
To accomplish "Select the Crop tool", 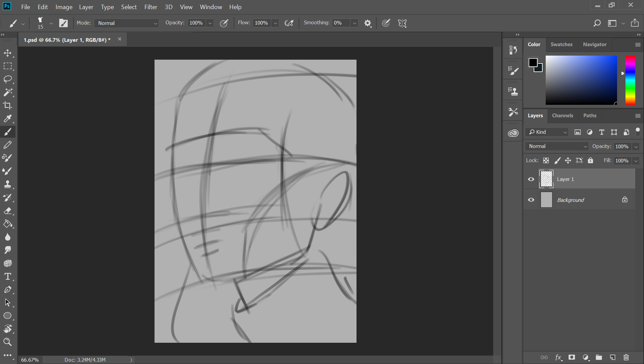I will tap(7, 105).
